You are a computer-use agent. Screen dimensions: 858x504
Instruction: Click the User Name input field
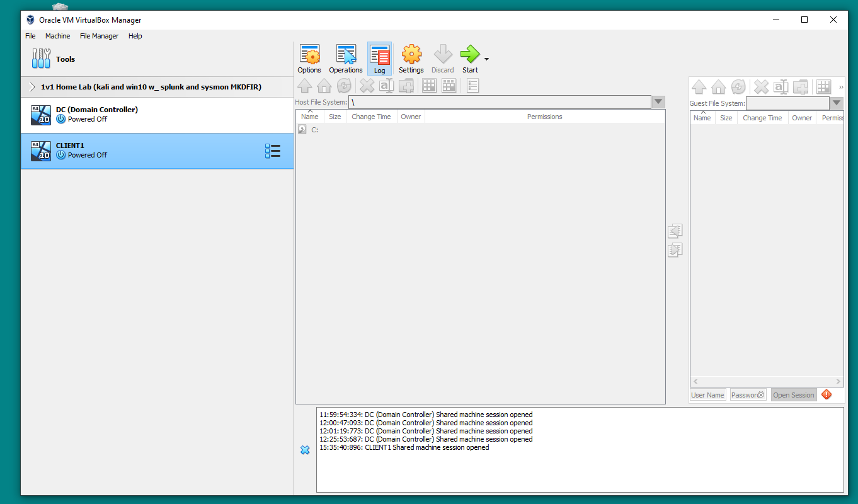tap(708, 395)
